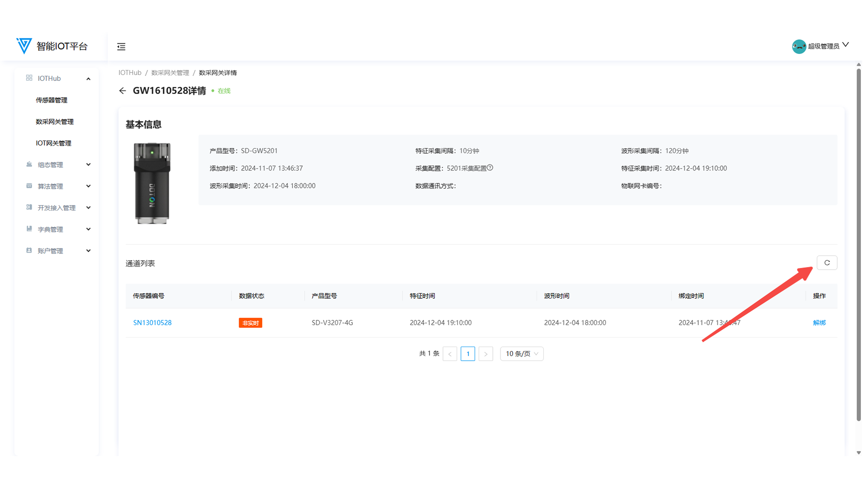868x488 pixels.
Task: Click the 算法管理 sidebar icon
Action: tap(29, 186)
